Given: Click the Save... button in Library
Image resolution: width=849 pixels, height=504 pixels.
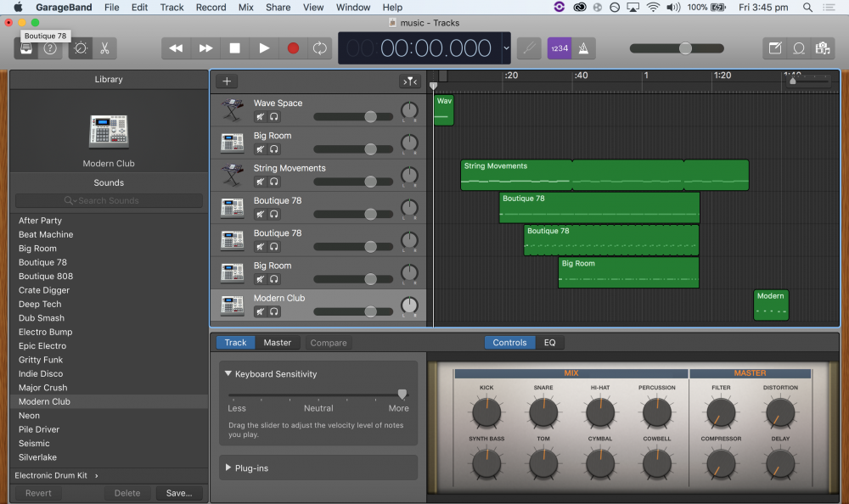Looking at the screenshot, I should tap(179, 493).
